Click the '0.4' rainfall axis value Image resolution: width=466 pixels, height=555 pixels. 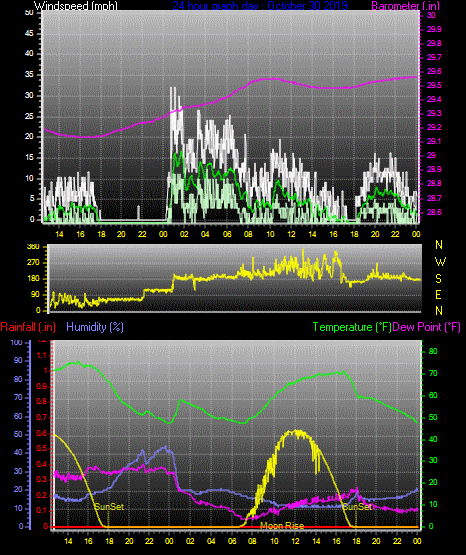tap(42, 464)
